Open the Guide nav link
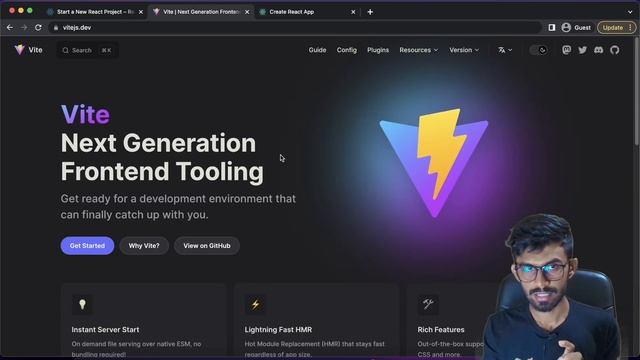The width and height of the screenshot is (640, 360). pos(317,50)
